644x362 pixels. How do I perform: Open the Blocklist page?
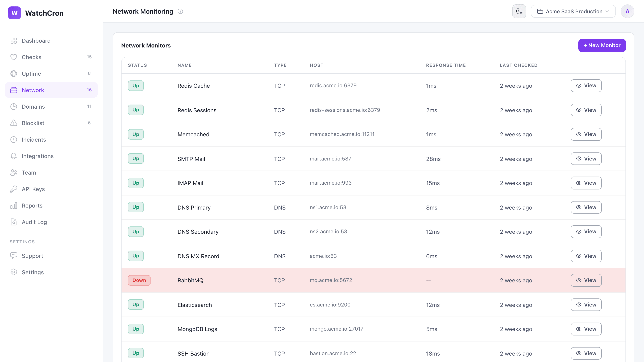[51, 123]
